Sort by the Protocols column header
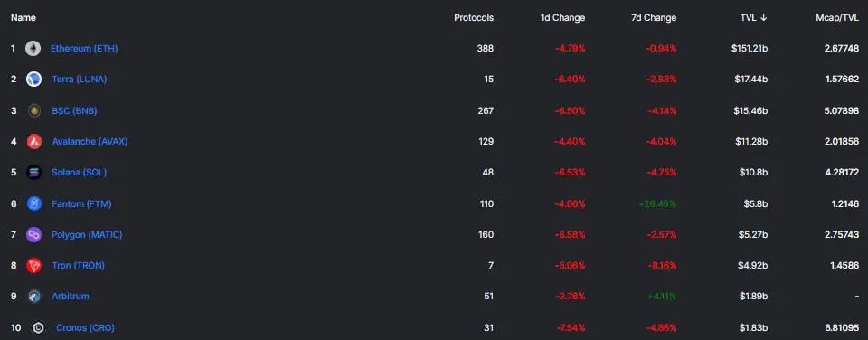This screenshot has width=868, height=340. [474, 18]
